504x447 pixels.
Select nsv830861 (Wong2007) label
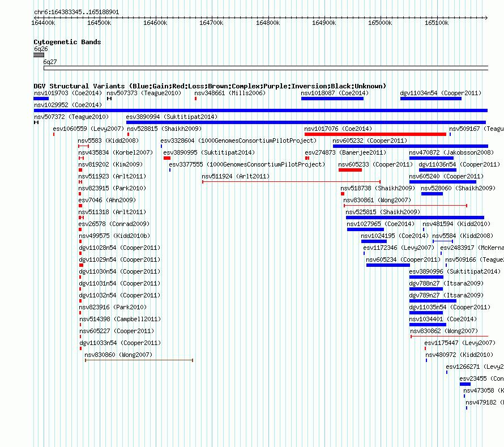click(x=377, y=200)
